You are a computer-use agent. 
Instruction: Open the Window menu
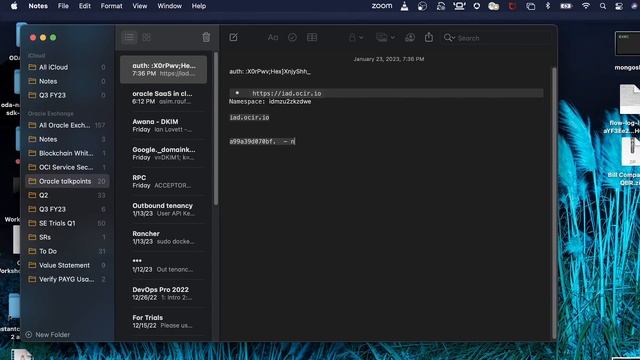tap(169, 6)
